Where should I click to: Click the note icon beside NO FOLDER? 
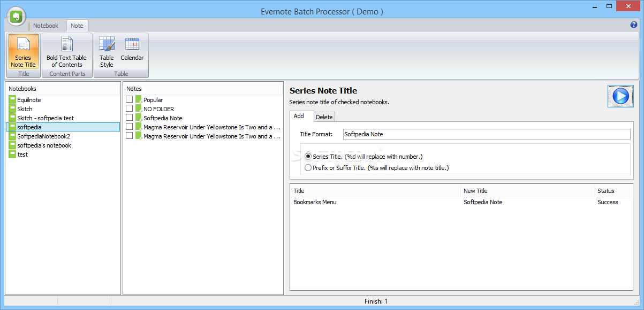pyautogui.click(x=139, y=109)
